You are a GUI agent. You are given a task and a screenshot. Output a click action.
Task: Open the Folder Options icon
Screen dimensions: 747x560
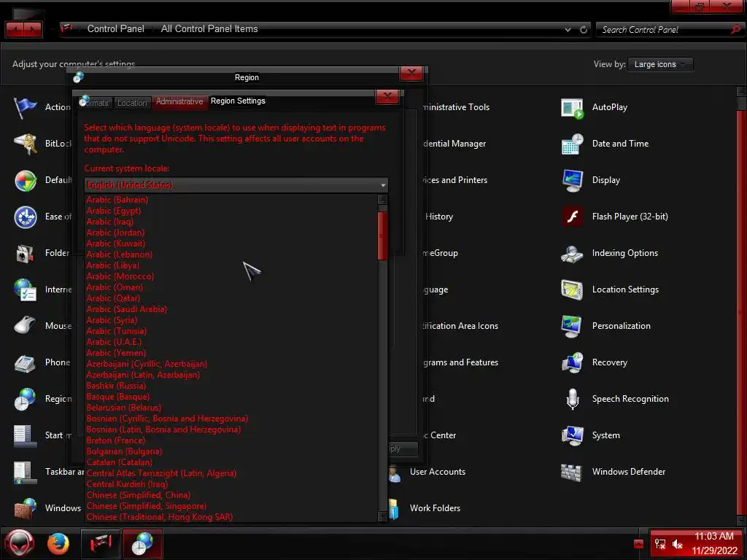tap(26, 253)
